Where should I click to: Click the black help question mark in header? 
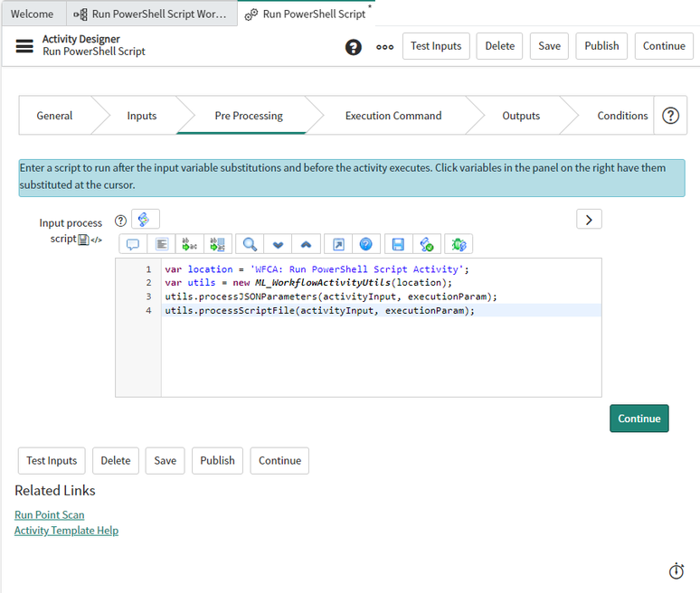(x=353, y=47)
